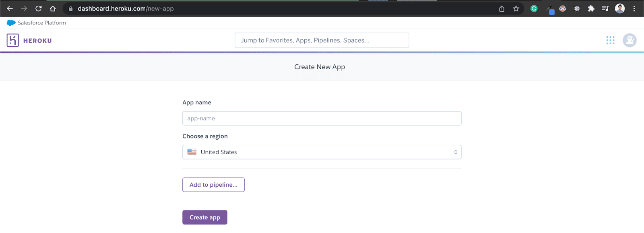644x233 pixels.
Task: Open the Extensions puzzle-piece menu
Action: 591,8
